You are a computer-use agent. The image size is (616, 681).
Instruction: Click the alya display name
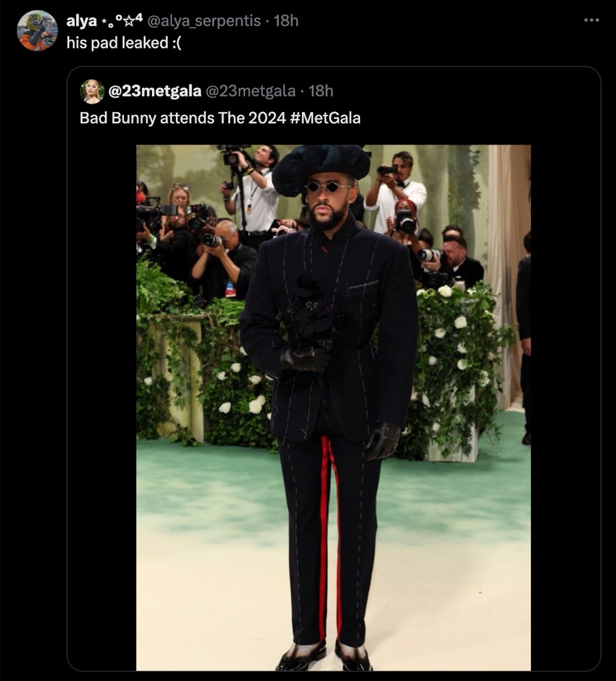pyautogui.click(x=82, y=21)
